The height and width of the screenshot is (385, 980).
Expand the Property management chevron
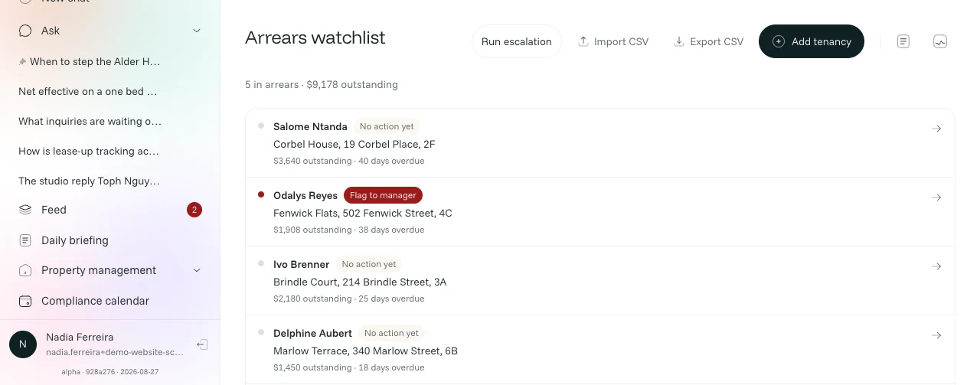(197, 270)
